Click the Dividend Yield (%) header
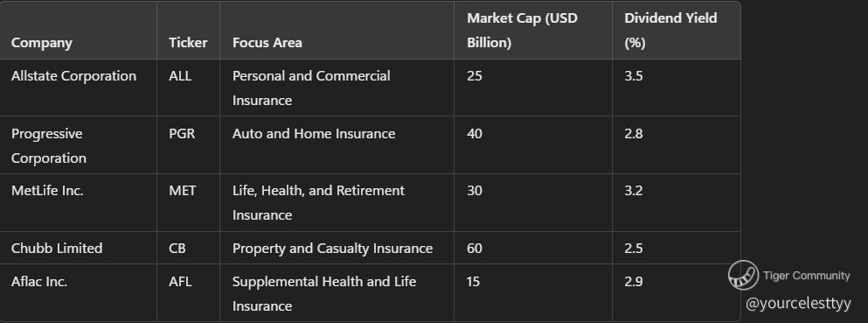 pyautogui.click(x=670, y=31)
